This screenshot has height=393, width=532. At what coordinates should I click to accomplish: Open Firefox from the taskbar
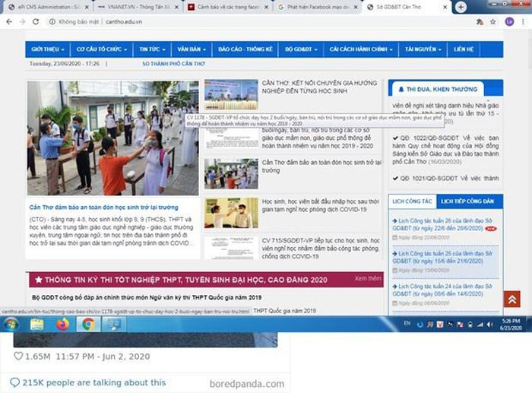point(62,324)
